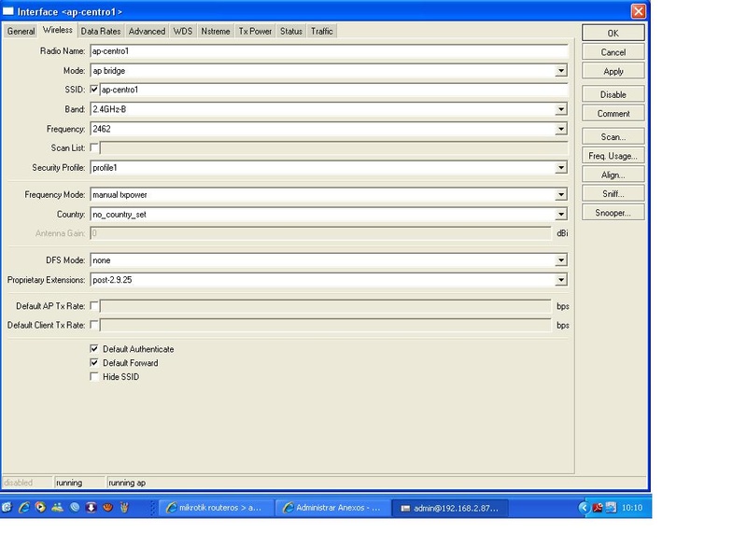Switch to the WDS tab

182,31
